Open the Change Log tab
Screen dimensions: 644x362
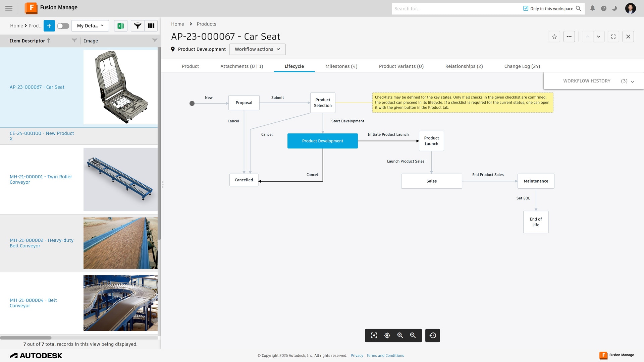(522, 66)
